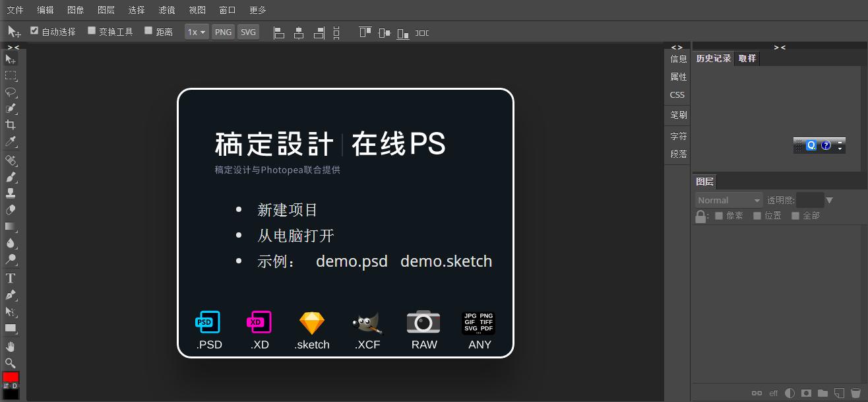This screenshot has height=402, width=868.
Task: Open the demo.psd example file
Action: coord(352,261)
